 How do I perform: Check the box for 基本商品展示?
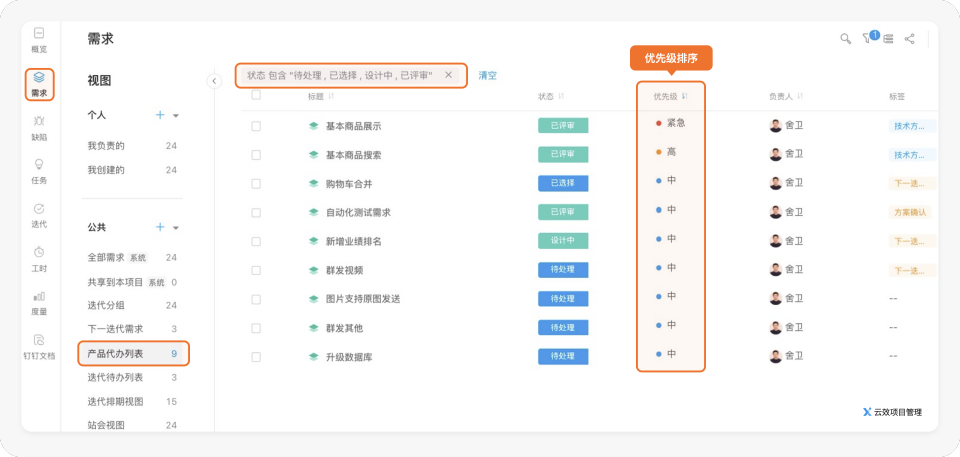click(x=256, y=126)
